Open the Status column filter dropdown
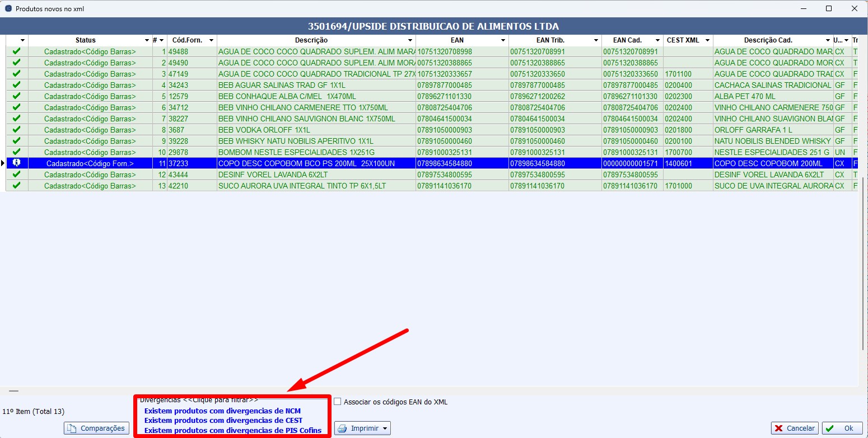868x438 pixels. coord(147,40)
